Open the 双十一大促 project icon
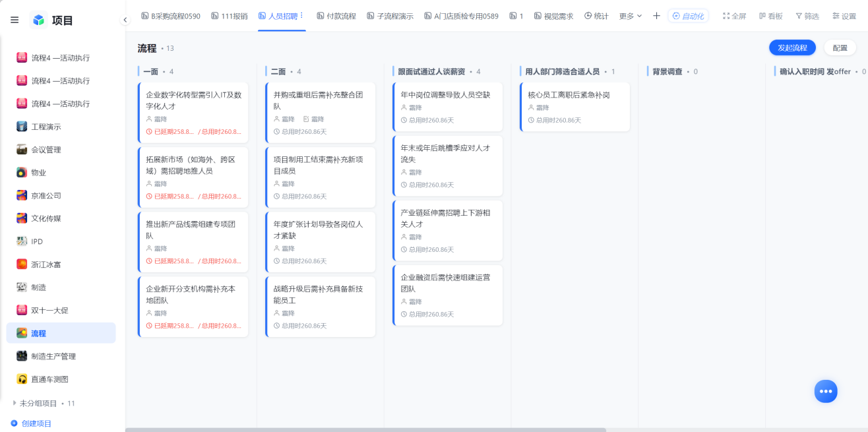Viewport: 868px width, 432px height. [22, 310]
